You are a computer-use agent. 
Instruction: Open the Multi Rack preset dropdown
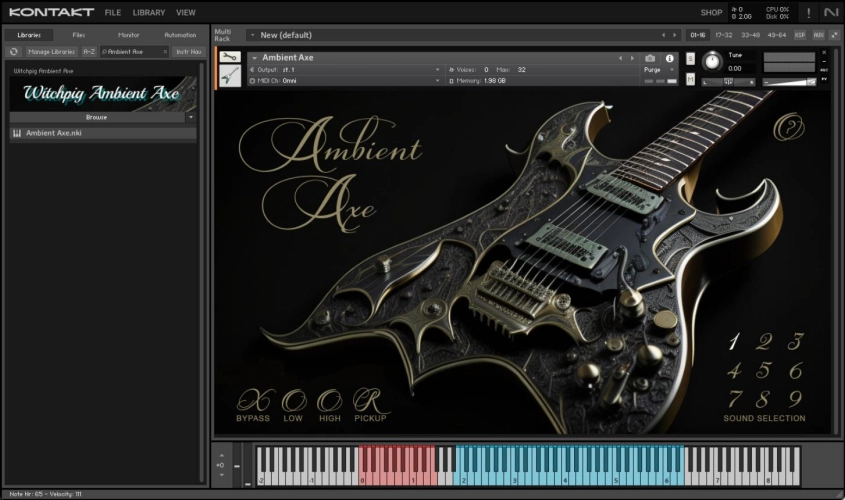(x=250, y=35)
